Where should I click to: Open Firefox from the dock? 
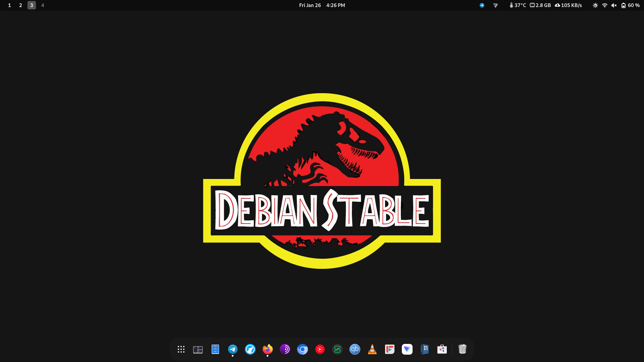tap(268, 349)
